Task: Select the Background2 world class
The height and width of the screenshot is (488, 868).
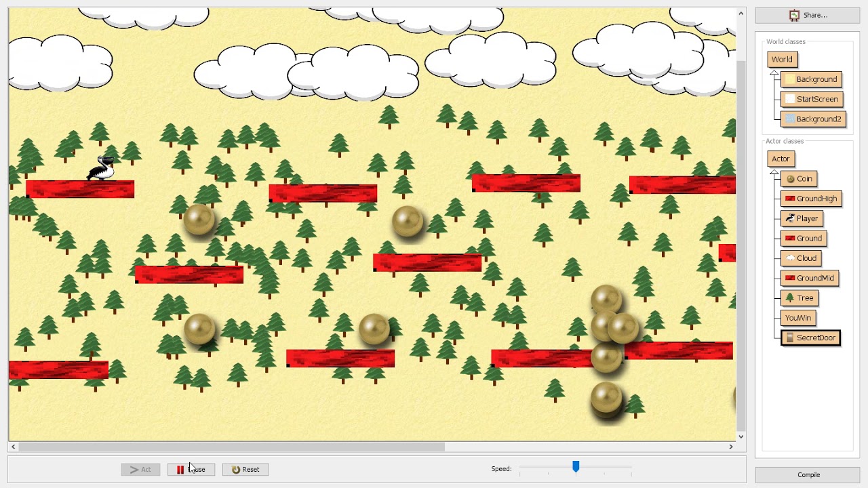Action: pyautogui.click(x=812, y=119)
